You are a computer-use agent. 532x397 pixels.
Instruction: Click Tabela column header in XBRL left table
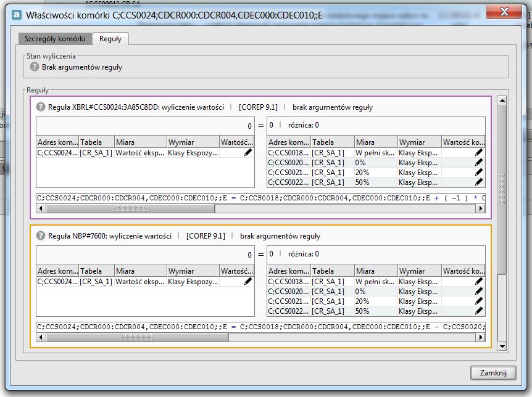pyautogui.click(x=96, y=142)
